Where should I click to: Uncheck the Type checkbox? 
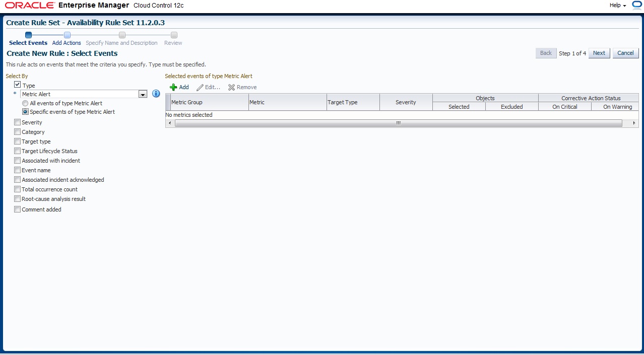tap(18, 85)
